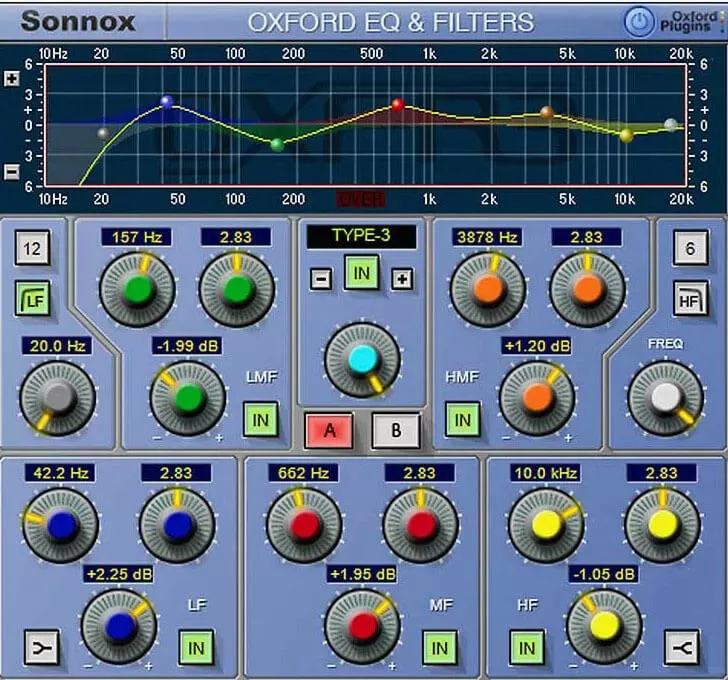This screenshot has width=728, height=680.
Task: Step EQ type up with plus button
Action: point(402,280)
